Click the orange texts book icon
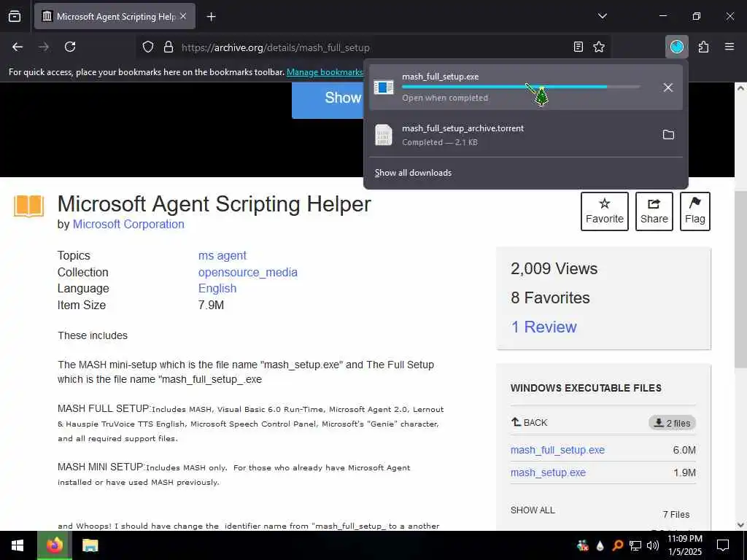This screenshot has width=747, height=560. (x=28, y=206)
